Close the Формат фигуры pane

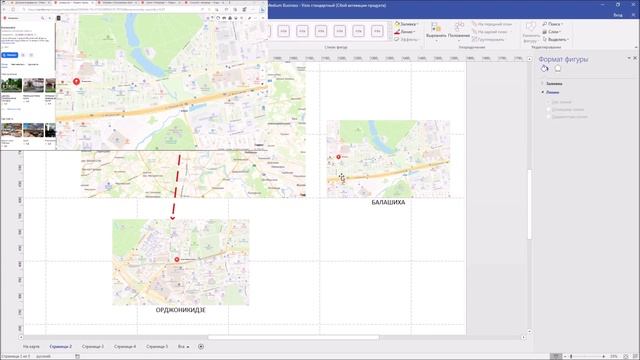[635, 58]
